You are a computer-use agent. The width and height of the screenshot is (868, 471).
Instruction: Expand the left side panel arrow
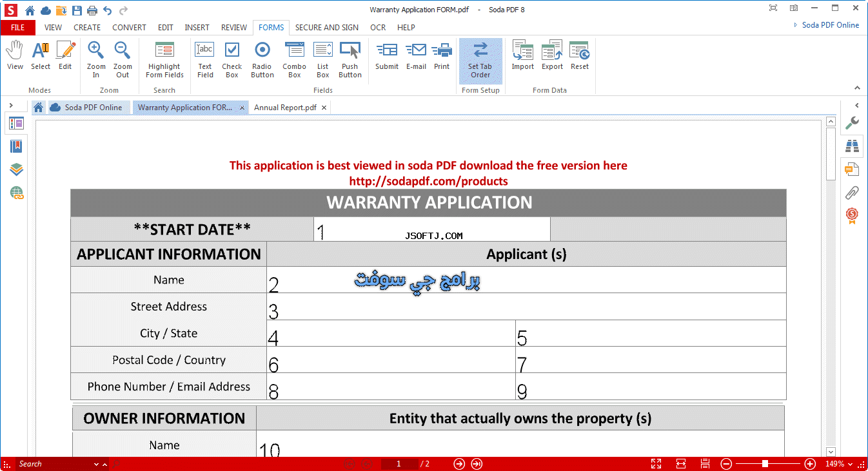(11, 105)
